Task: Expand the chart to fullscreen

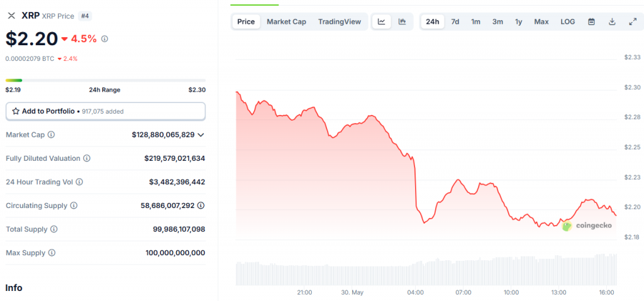Action: coord(633,21)
